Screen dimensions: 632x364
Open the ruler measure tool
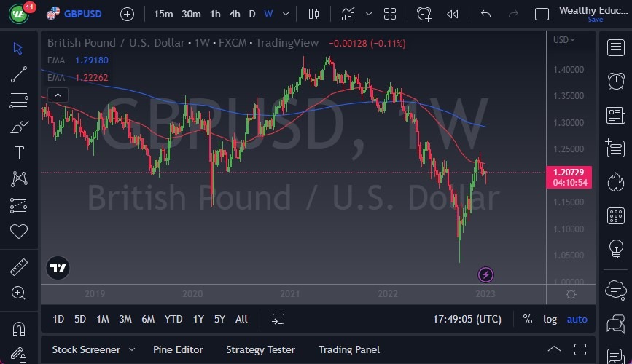click(x=19, y=267)
